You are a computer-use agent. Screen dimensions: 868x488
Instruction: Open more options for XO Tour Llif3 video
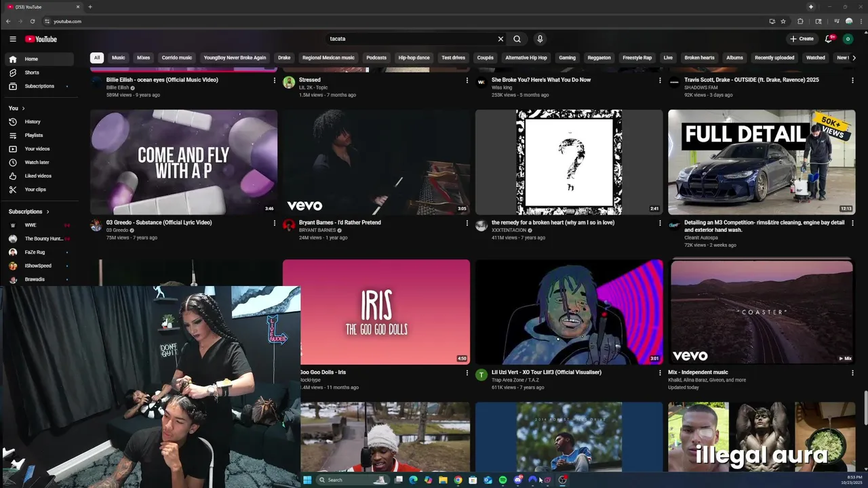pos(659,372)
